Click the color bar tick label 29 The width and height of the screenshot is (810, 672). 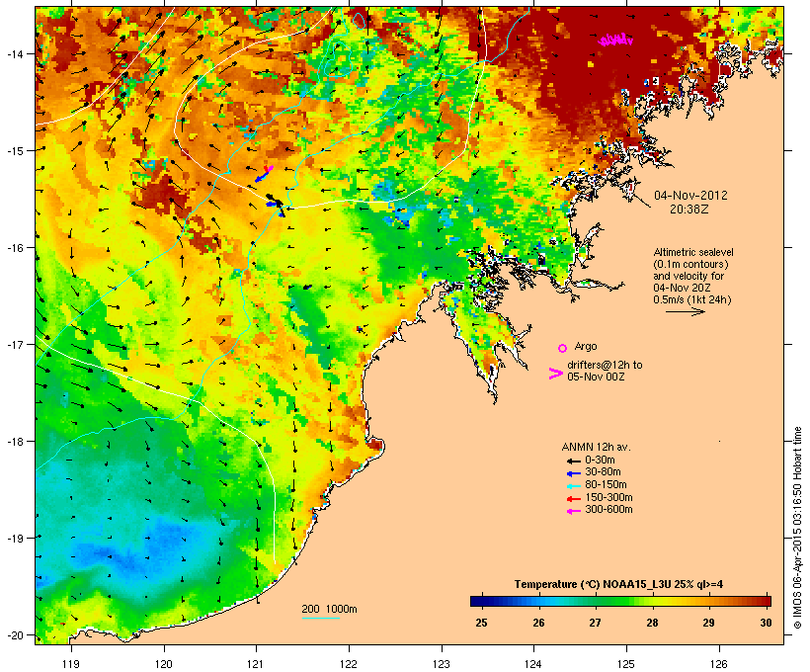point(709,623)
